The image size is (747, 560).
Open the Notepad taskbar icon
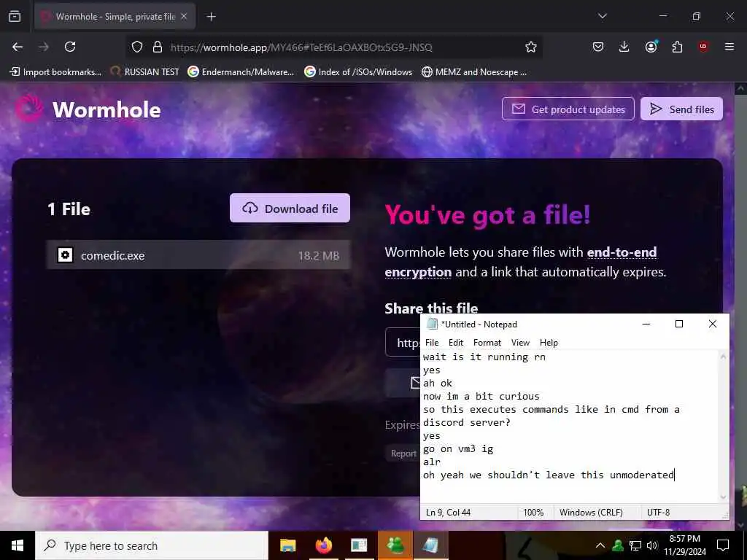tap(430, 545)
